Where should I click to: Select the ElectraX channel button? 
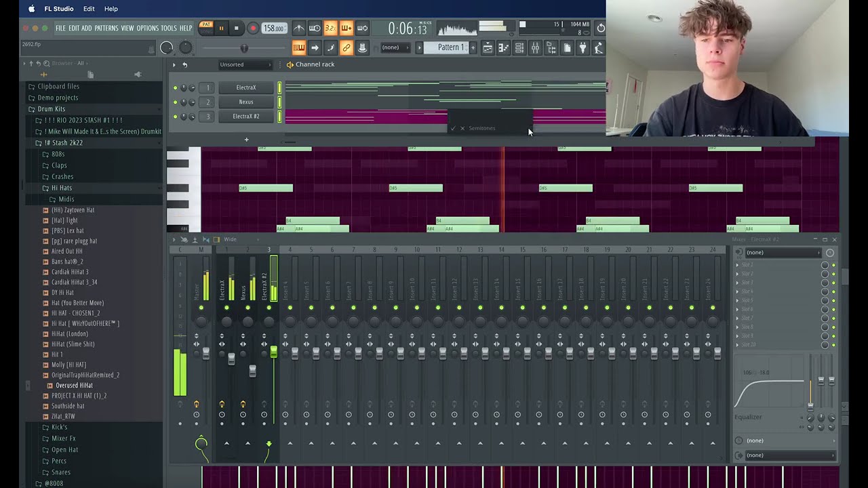click(245, 87)
